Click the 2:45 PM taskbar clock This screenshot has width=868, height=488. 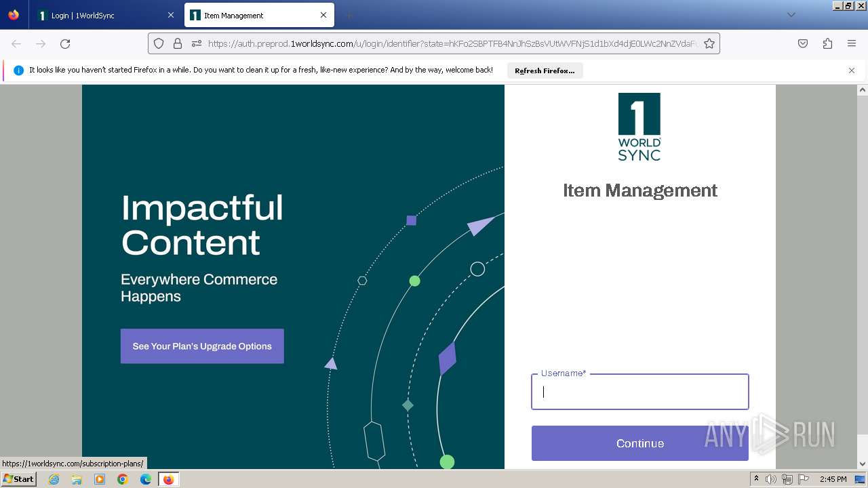click(833, 479)
